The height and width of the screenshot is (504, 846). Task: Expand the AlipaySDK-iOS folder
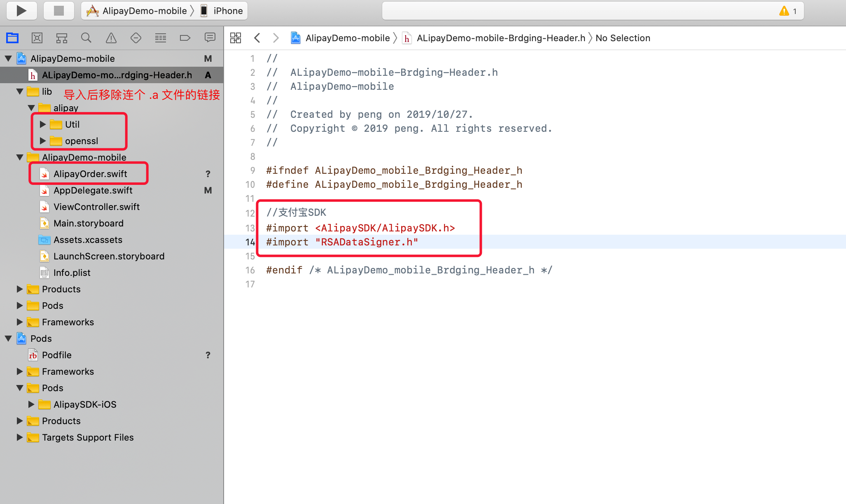31,404
